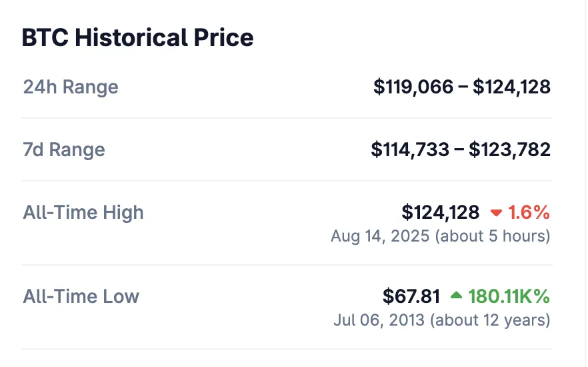
Task: Select the 24h Range label
Action: [71, 87]
